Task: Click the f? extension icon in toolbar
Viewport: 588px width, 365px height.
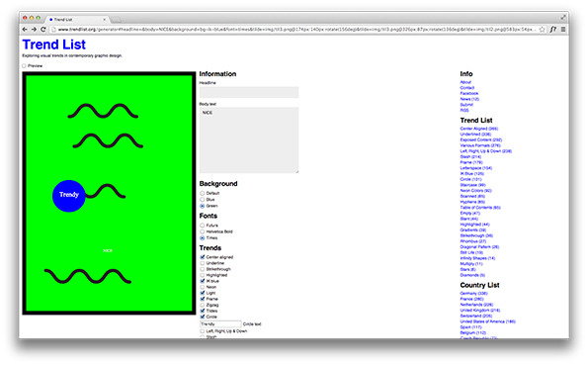Action: click(553, 30)
